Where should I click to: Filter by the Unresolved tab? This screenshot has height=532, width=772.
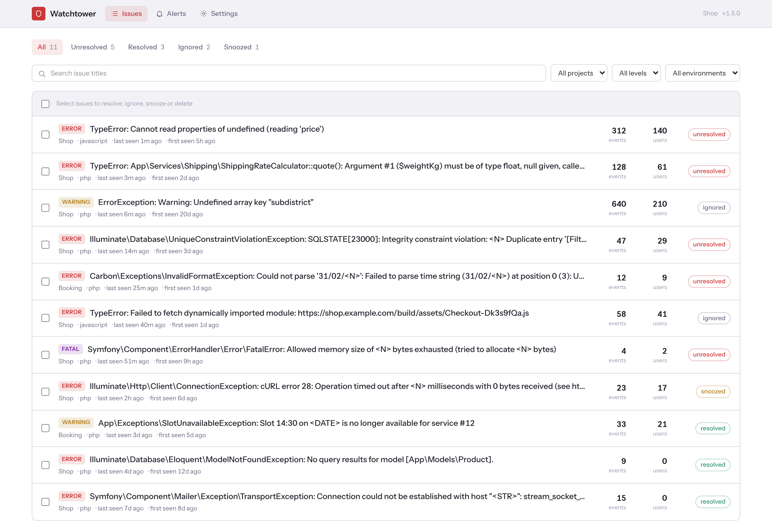point(93,47)
